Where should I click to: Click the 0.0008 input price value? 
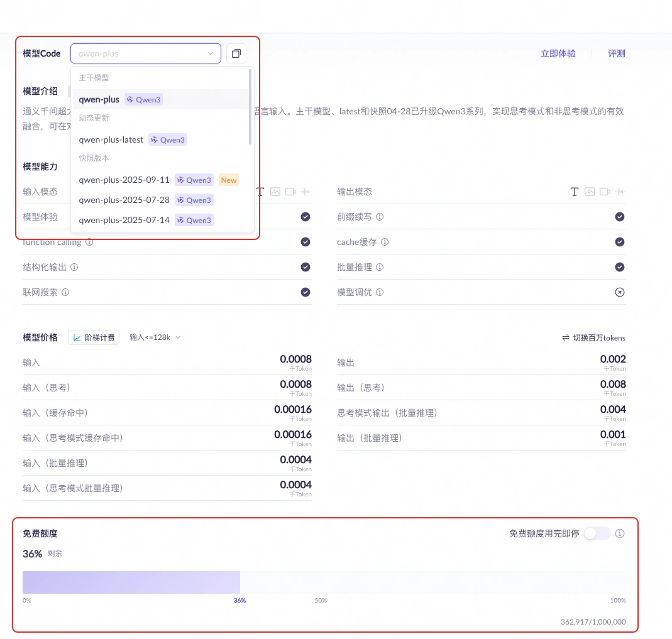click(295, 359)
